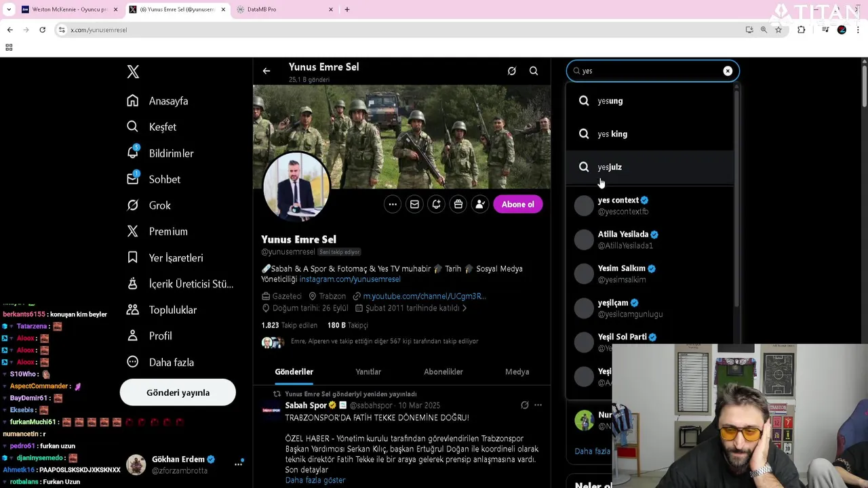This screenshot has width=868, height=488.
Task: Open Gökhan Erdem account menu ellipsis
Action: tap(238, 464)
